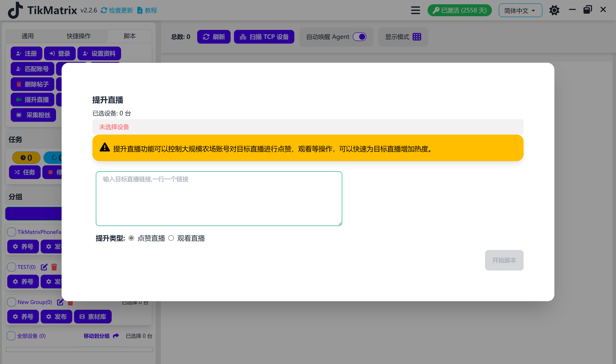Check the 全部设备 (0) checkbox
Viewport: 616px width, 364px height.
click(11, 336)
